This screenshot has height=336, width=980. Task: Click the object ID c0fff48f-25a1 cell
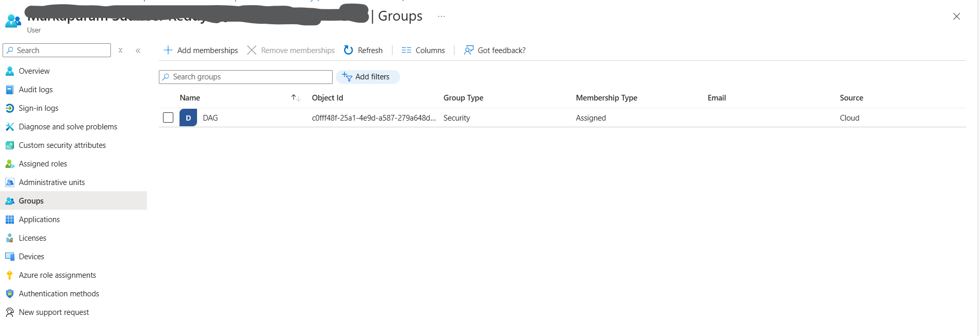pos(374,118)
